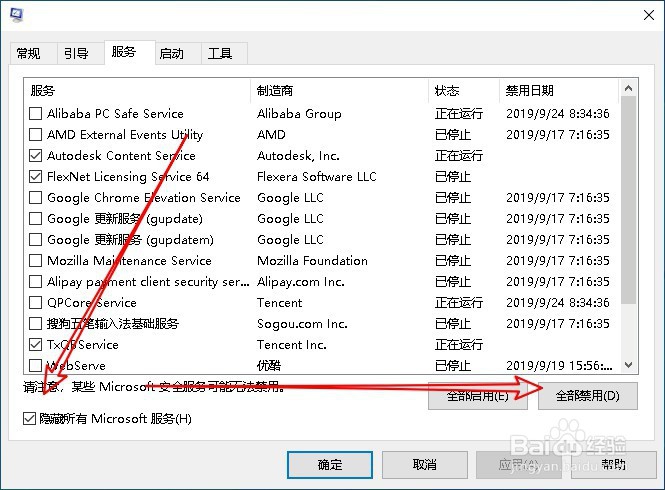Select the 'Flexera Software LLC' cell
Image resolution: width=665 pixels, height=490 pixels.
click(317, 176)
